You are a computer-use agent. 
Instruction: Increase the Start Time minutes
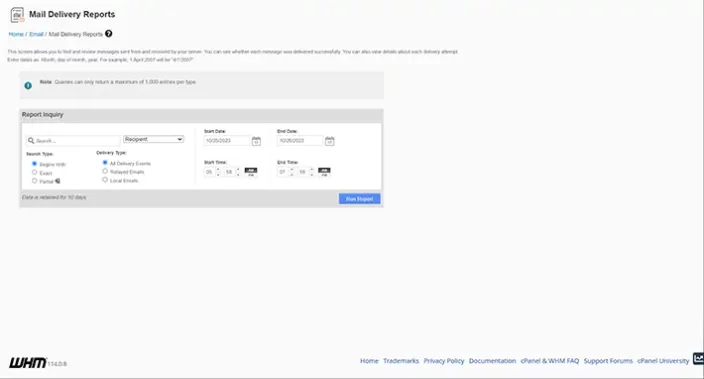(x=238, y=169)
